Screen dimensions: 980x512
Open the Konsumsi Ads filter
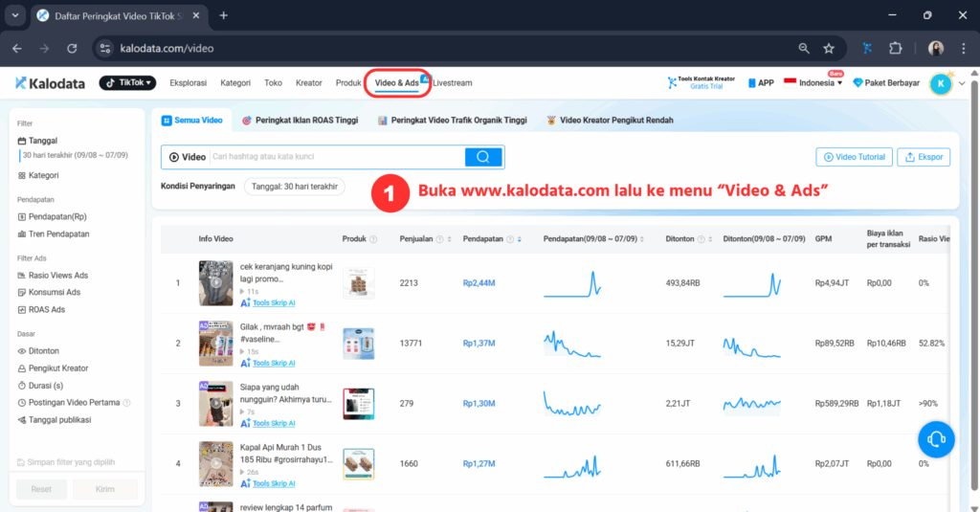[49, 292]
